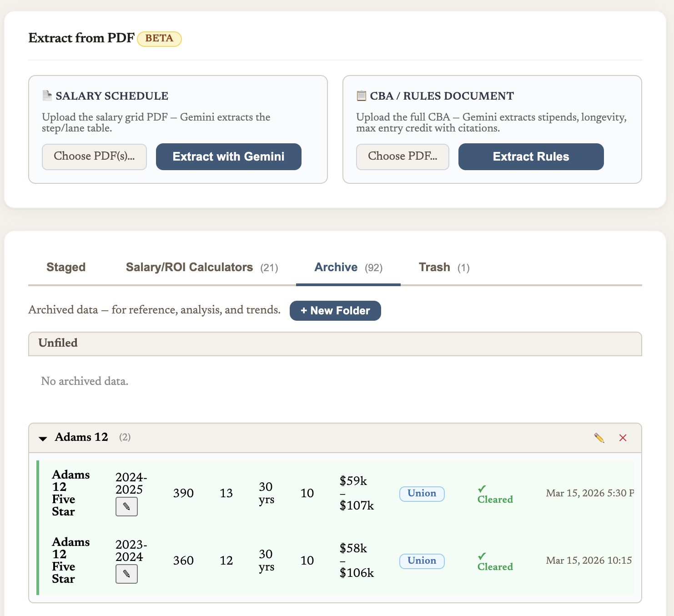
Task: Click Extract with Gemini
Action: (228, 157)
